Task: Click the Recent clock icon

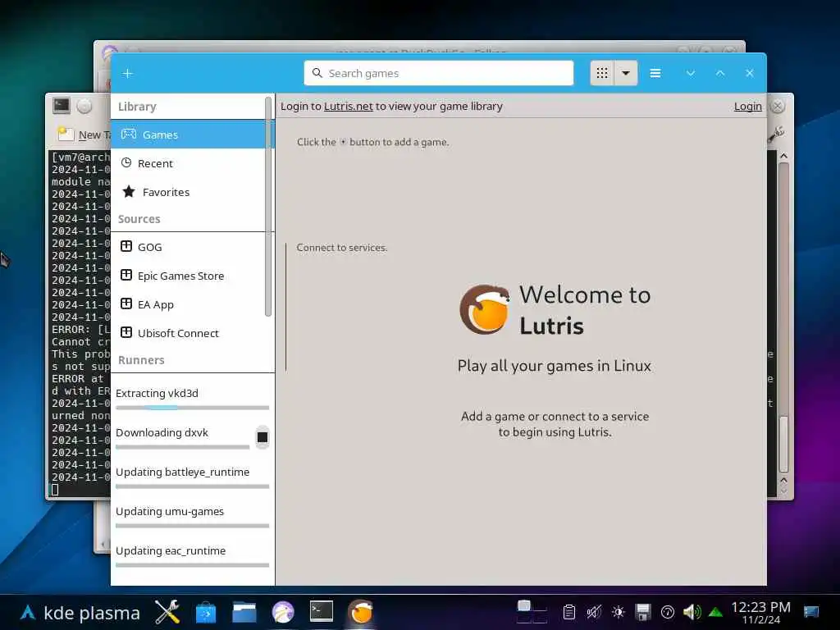Action: (126, 163)
